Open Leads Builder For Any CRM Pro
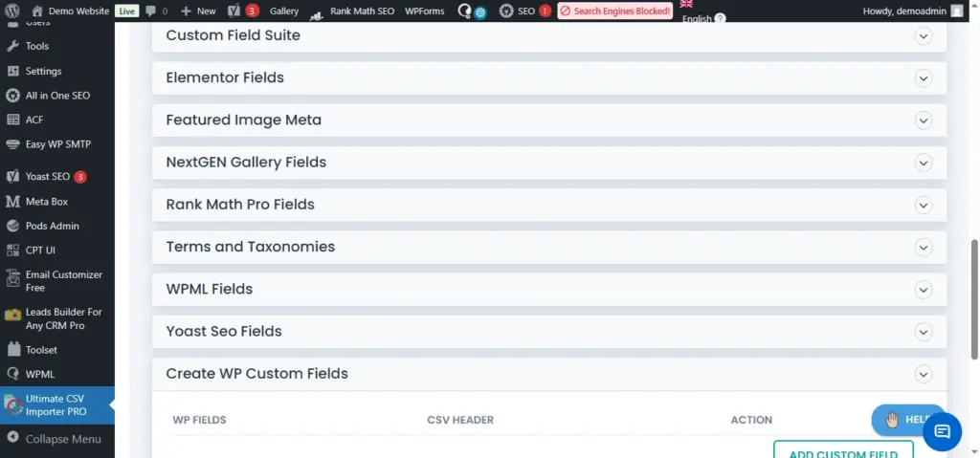The image size is (980, 458). point(57,318)
